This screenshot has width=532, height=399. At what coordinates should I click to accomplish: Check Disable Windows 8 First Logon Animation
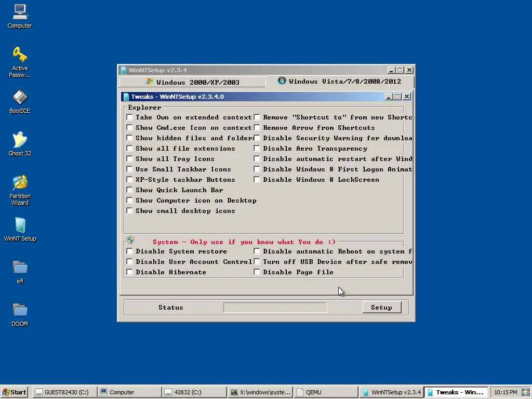[x=257, y=169]
